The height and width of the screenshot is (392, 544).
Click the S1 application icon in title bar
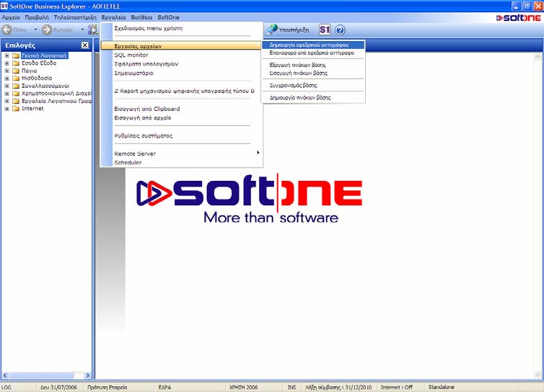click(x=4, y=6)
